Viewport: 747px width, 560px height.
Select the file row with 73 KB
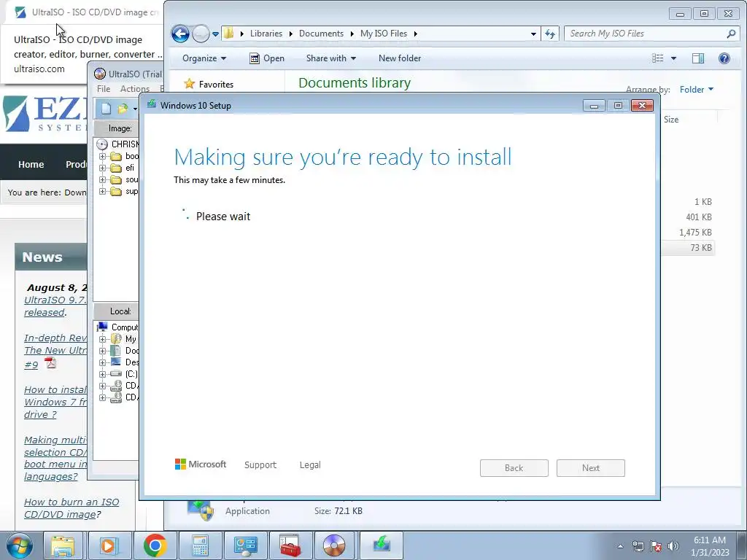coord(689,248)
